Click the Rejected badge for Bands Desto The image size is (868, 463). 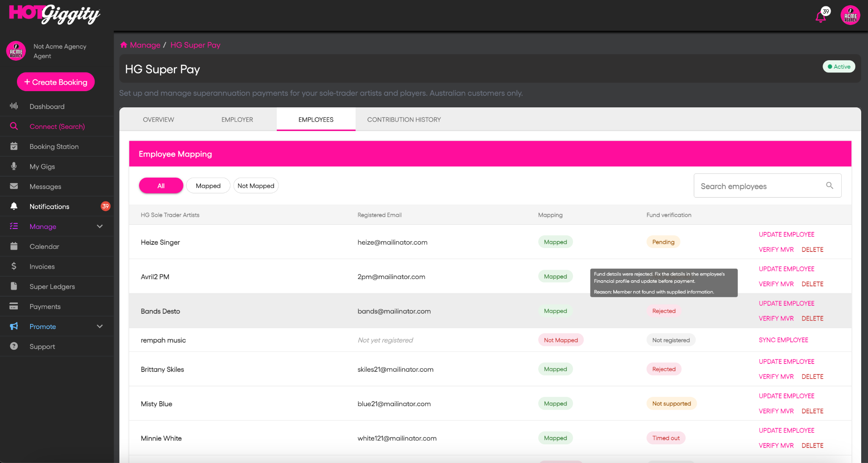664,311
